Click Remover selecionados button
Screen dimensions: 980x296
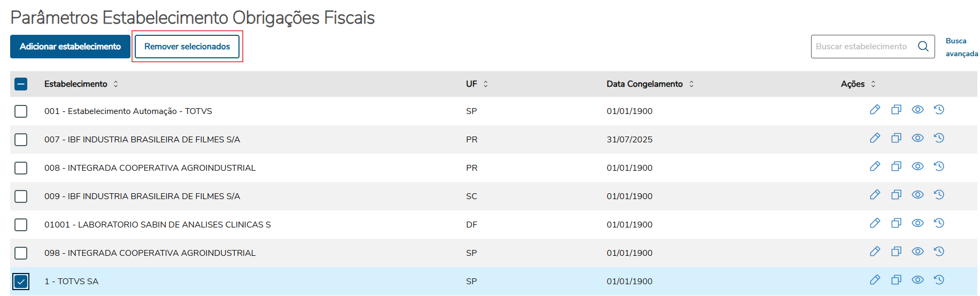(x=187, y=47)
